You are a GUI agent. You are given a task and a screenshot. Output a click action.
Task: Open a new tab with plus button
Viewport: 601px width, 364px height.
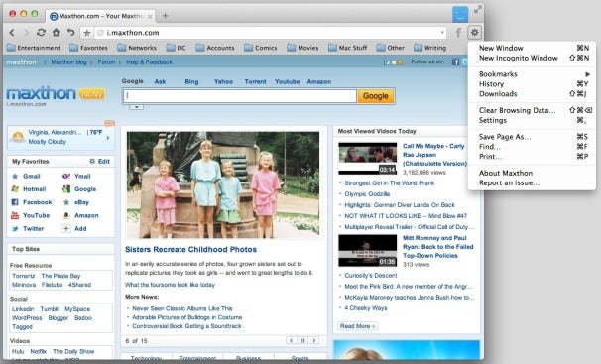(165, 16)
